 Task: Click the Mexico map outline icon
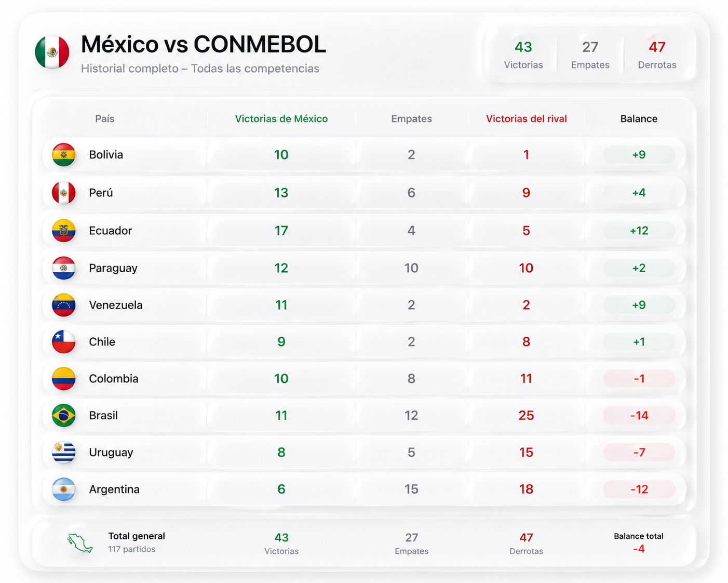coord(80,543)
